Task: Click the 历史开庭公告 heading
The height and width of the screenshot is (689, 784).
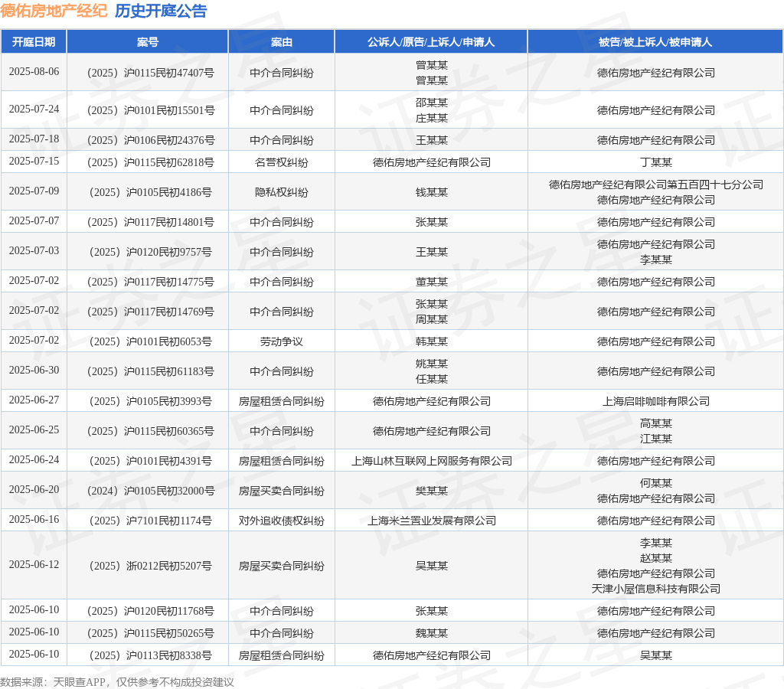Action: click(161, 11)
